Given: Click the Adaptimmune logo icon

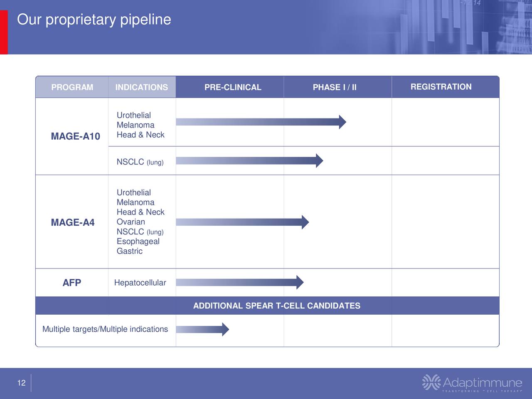Looking at the screenshot, I should (431, 382).
